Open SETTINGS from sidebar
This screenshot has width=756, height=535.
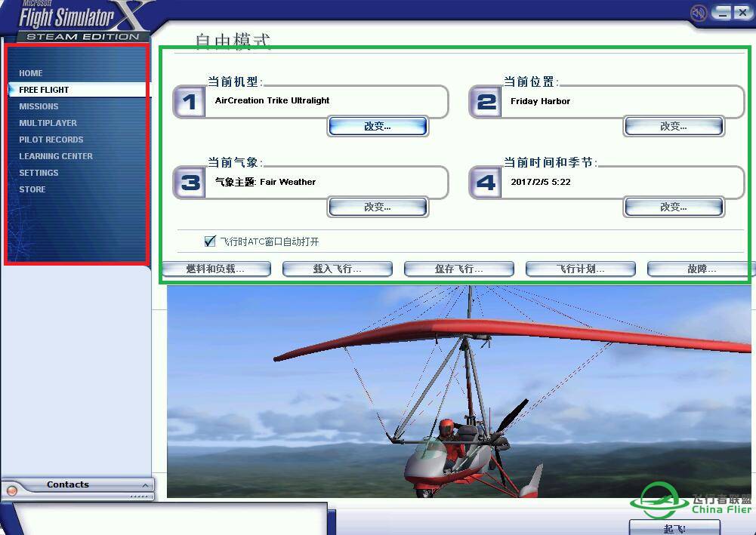[x=39, y=173]
